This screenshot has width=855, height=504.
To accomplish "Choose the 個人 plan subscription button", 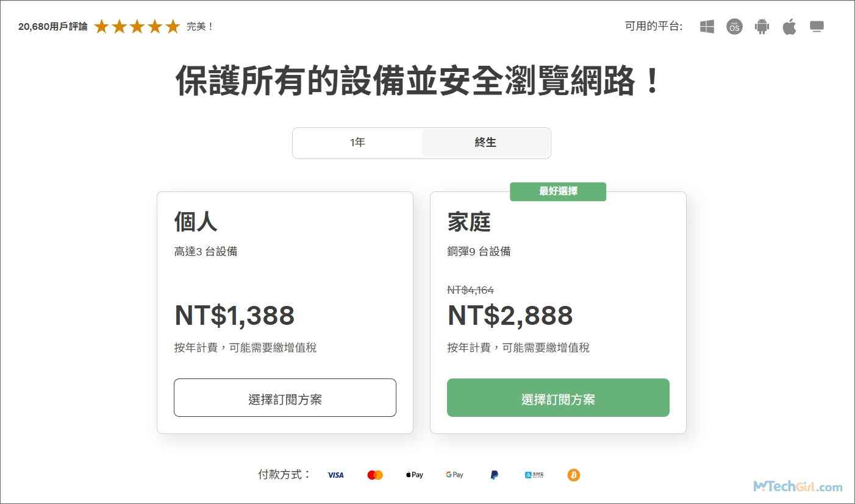I will pyautogui.click(x=285, y=398).
